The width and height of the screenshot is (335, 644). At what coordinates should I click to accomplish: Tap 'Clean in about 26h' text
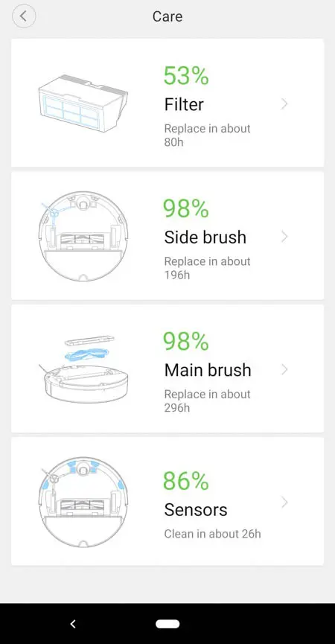(x=213, y=534)
